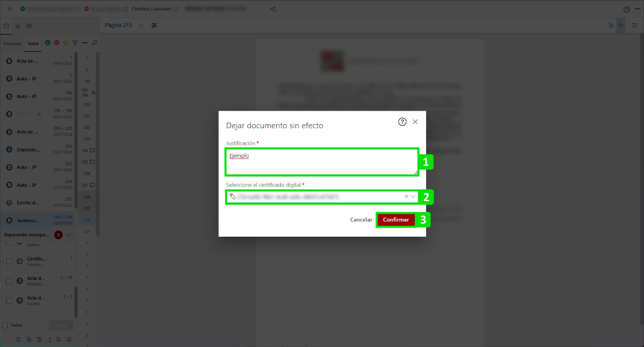Star Página 210 as favorite
Image resolution: width=644 pixels, height=347 pixels.
tap(141, 26)
